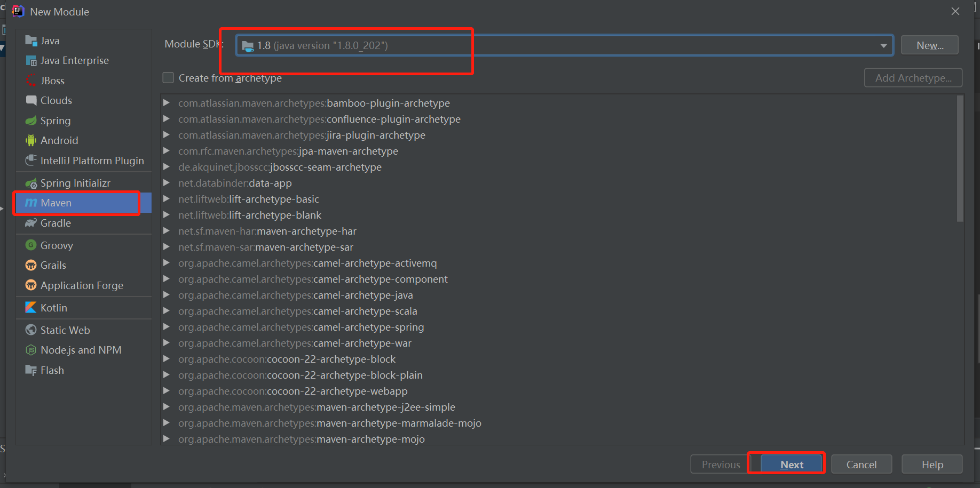Click the Previous button

coord(721,465)
